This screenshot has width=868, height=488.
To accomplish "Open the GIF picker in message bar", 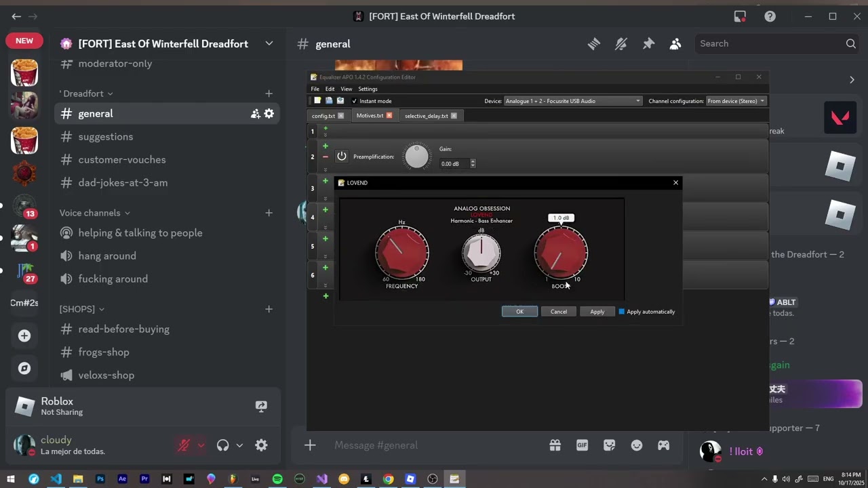I will click(x=582, y=445).
